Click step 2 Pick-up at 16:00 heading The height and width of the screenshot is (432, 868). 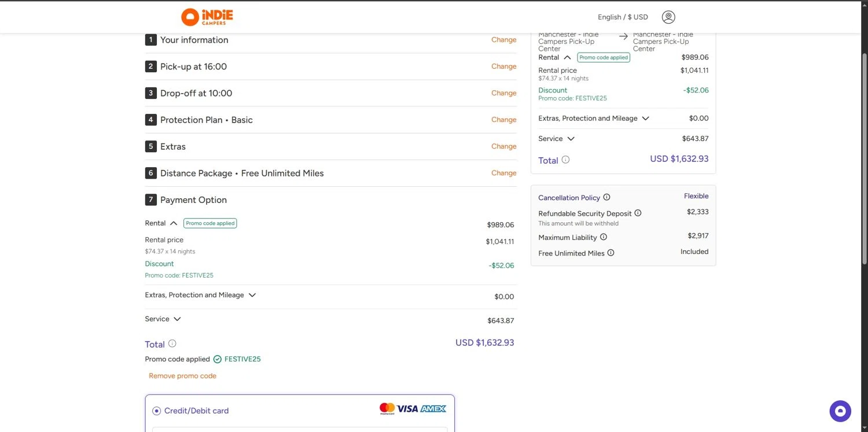click(x=193, y=67)
